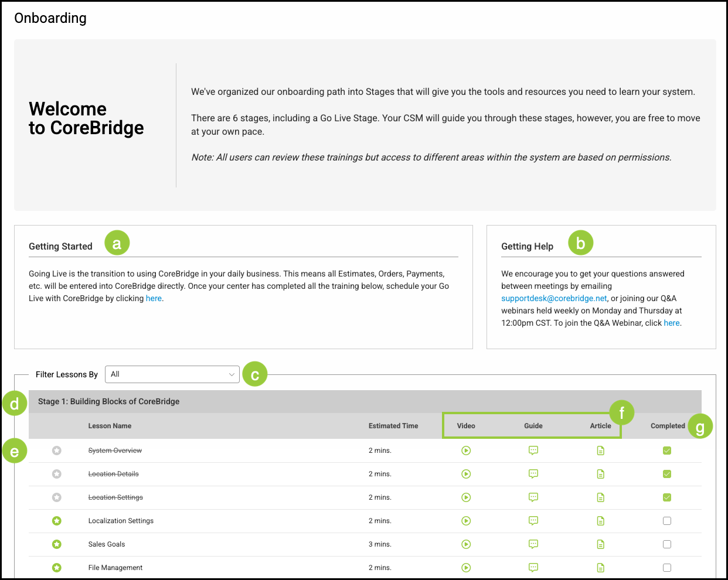Screen dimensions: 728x580
Task: Click the Welcome to CoreBridge heading
Action: (x=86, y=118)
